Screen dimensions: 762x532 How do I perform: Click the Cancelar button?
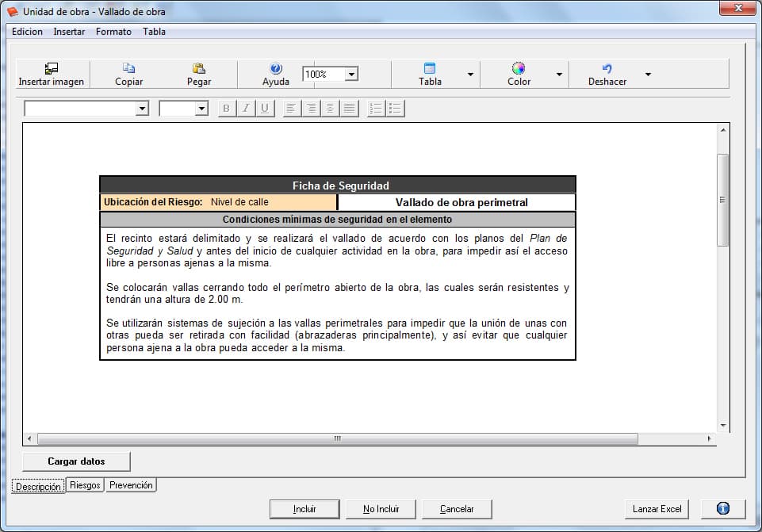(x=457, y=509)
